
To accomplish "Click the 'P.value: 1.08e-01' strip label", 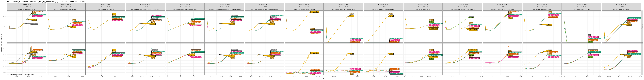I will 106,7.
